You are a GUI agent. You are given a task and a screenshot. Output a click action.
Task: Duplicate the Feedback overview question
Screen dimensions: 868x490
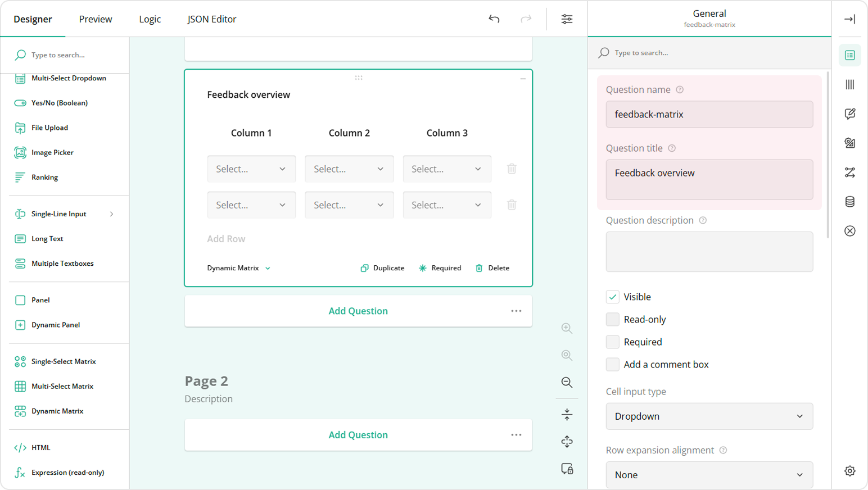pyautogui.click(x=382, y=268)
